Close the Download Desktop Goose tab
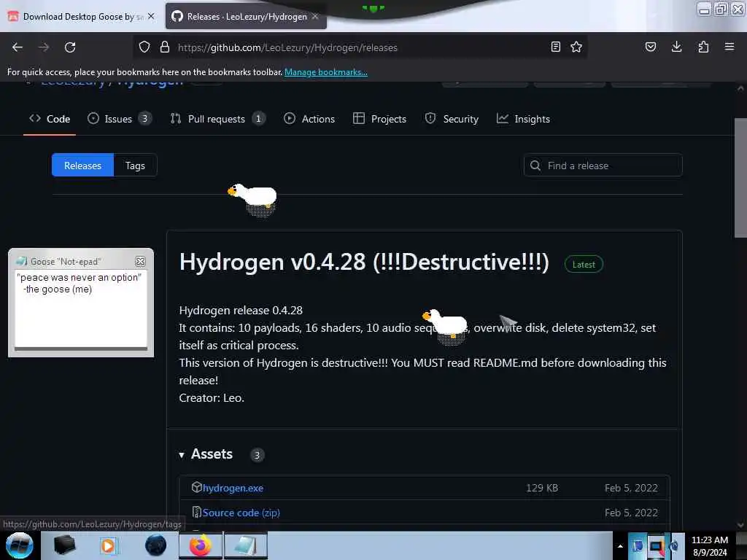Image resolution: width=747 pixels, height=560 pixels. click(151, 16)
